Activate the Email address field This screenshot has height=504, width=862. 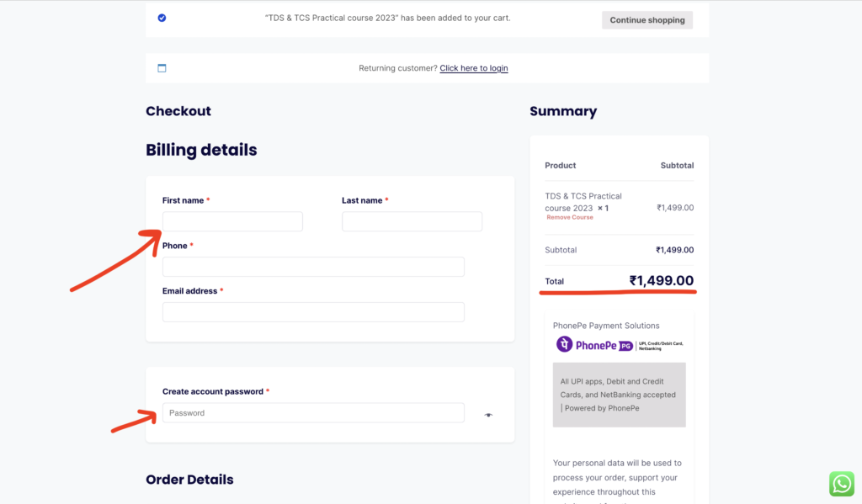313,312
